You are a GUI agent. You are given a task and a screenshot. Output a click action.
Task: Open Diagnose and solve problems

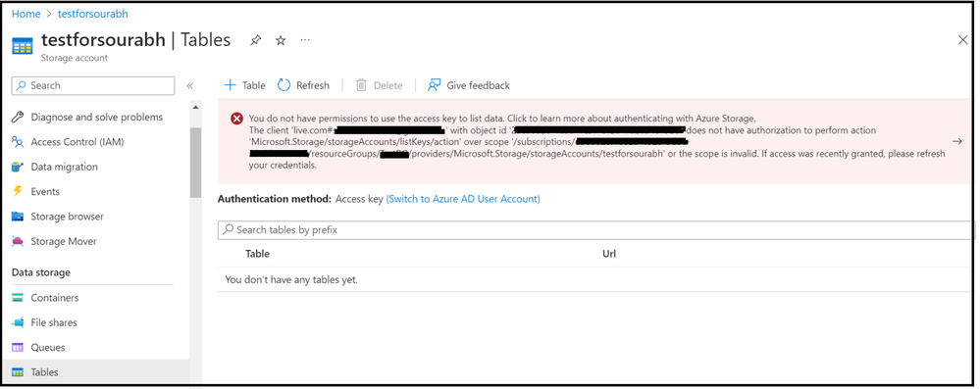(x=96, y=117)
